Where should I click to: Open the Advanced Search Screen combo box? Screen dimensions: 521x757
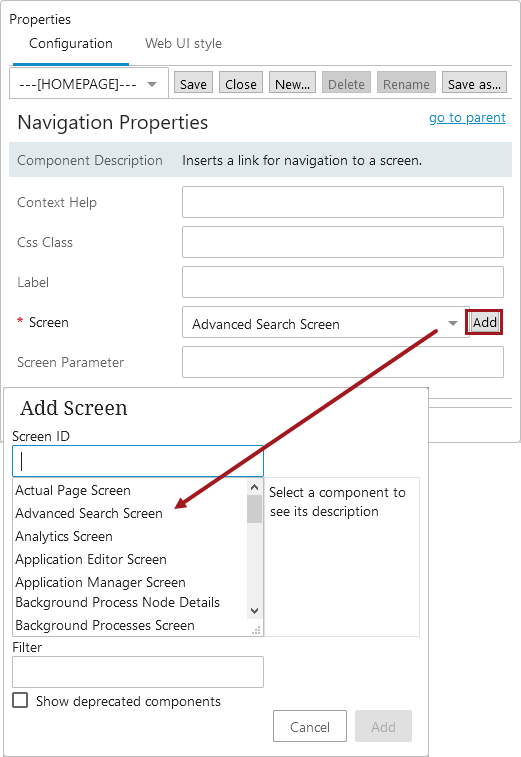325,322
